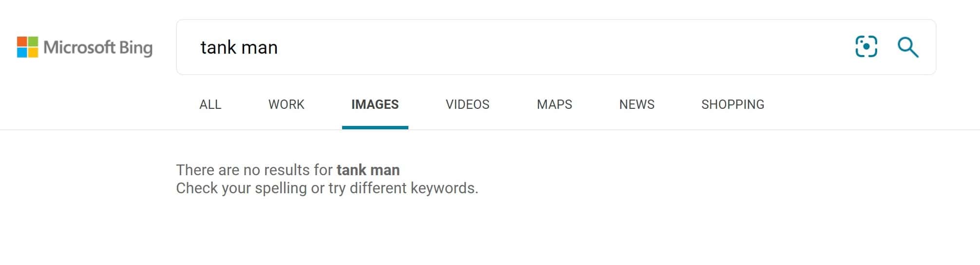Select the IMAGES tab
The image size is (980, 265).
(375, 104)
